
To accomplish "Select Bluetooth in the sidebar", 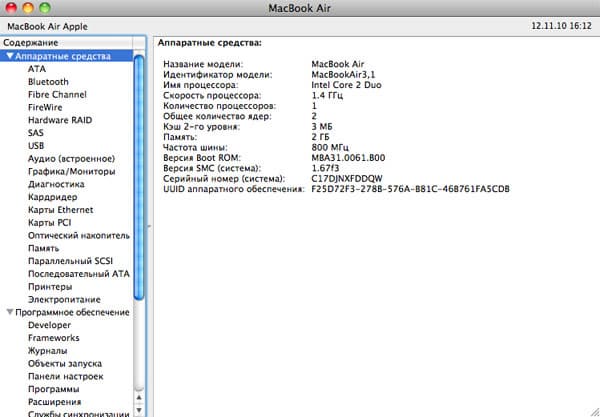I will [48, 82].
